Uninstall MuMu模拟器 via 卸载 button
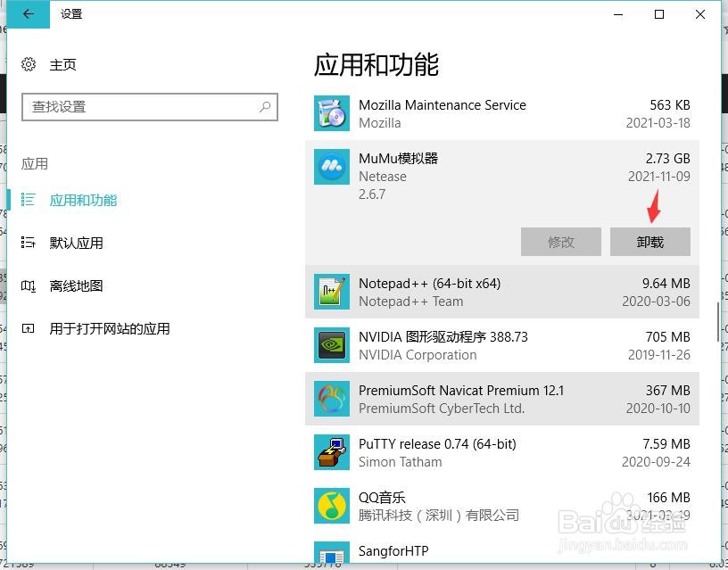728x570 pixels. (649, 242)
